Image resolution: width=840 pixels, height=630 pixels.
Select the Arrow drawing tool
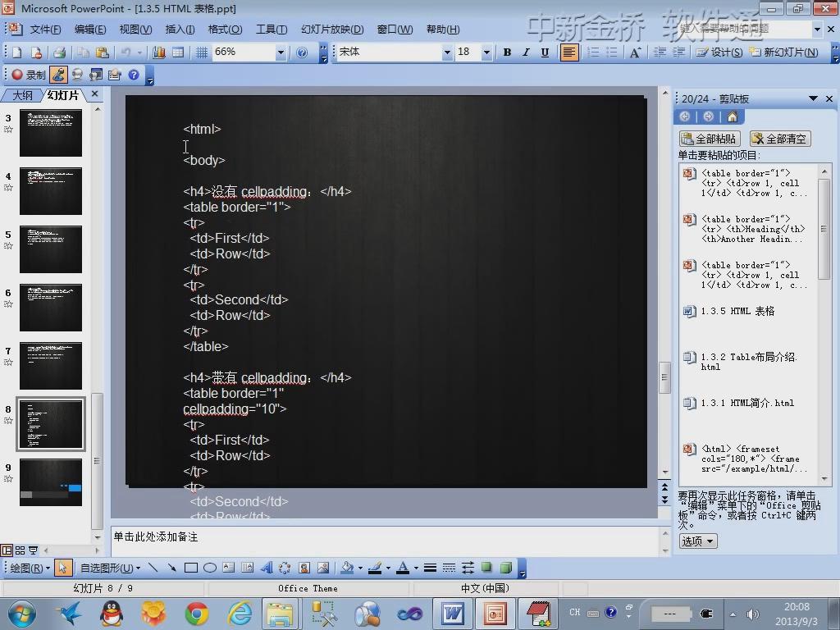tap(172, 568)
